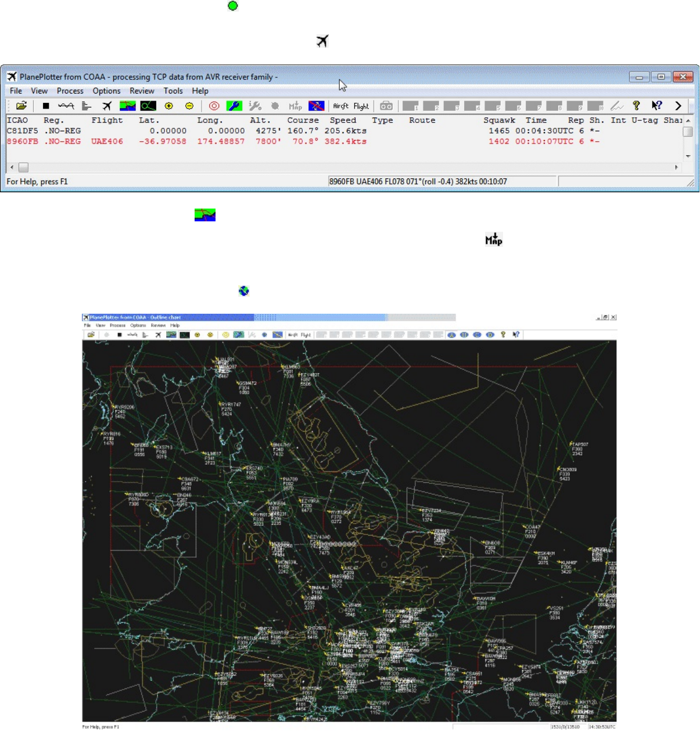Select memory button number 6
Image resolution: width=700 pixels, height=732 pixels.
513,106
